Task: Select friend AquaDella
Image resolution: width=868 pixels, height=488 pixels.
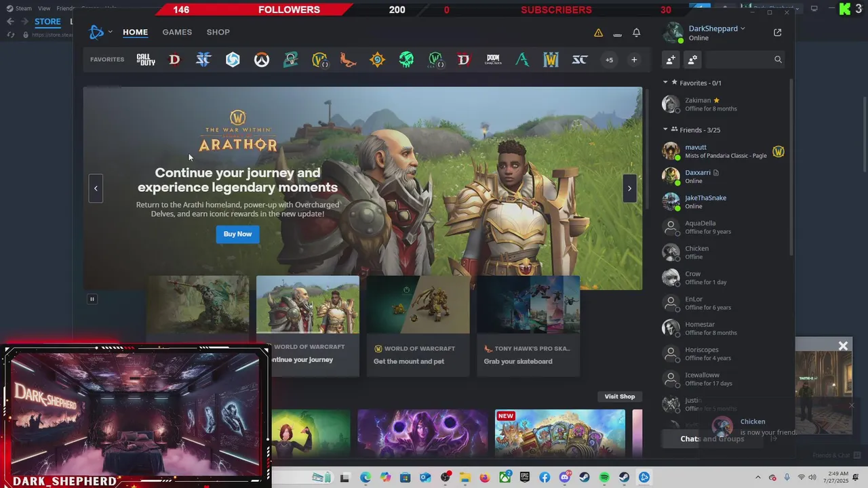Action: pyautogui.click(x=723, y=227)
